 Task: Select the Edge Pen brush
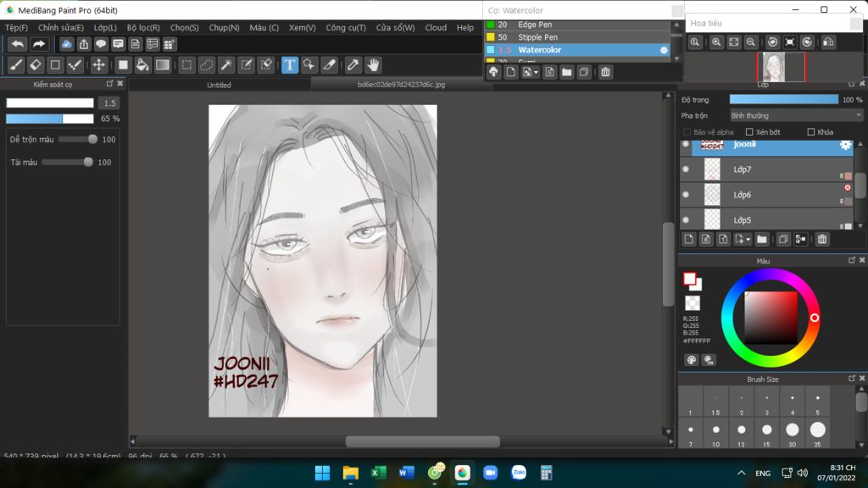click(576, 25)
